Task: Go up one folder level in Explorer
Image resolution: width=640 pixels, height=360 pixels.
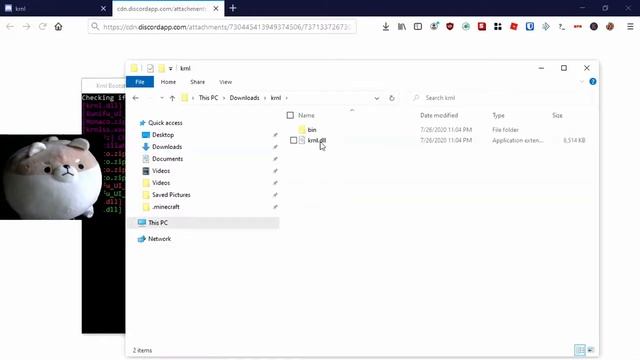Action: [x=172, y=98]
